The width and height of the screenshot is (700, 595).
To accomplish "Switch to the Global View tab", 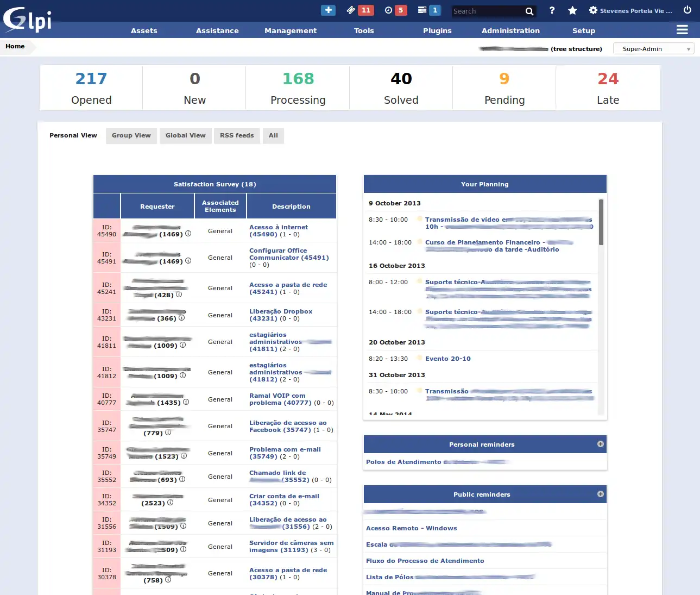I will click(x=185, y=135).
